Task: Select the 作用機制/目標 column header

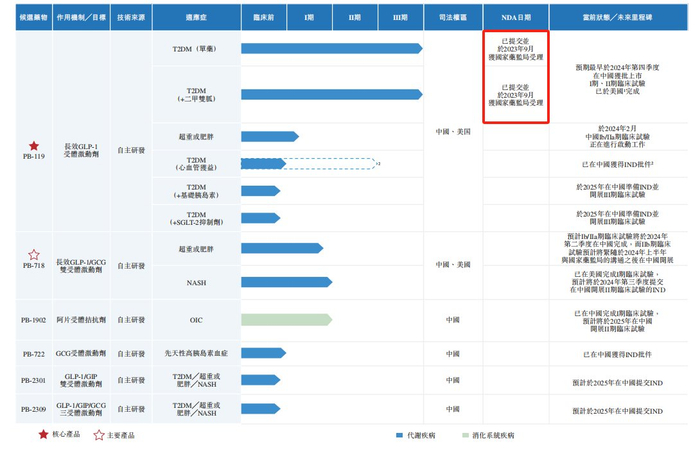Action: point(81,17)
